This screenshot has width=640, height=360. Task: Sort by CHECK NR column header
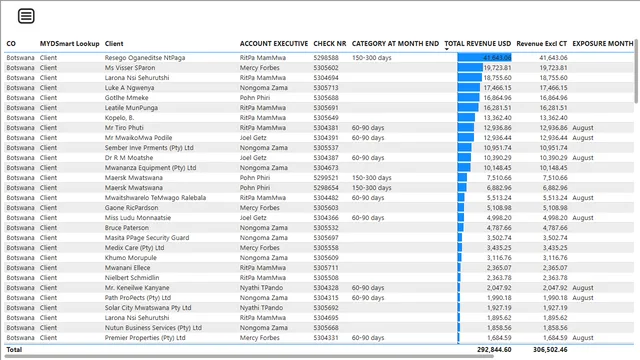pyautogui.click(x=330, y=44)
